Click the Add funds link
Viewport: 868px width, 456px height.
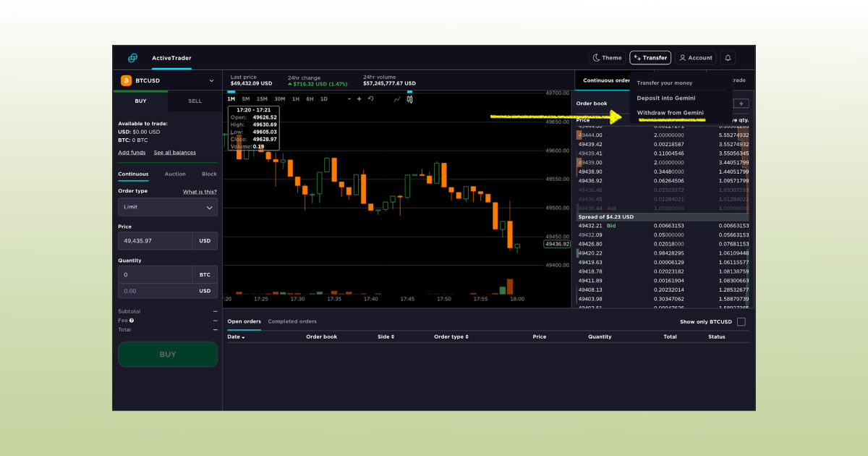132,153
